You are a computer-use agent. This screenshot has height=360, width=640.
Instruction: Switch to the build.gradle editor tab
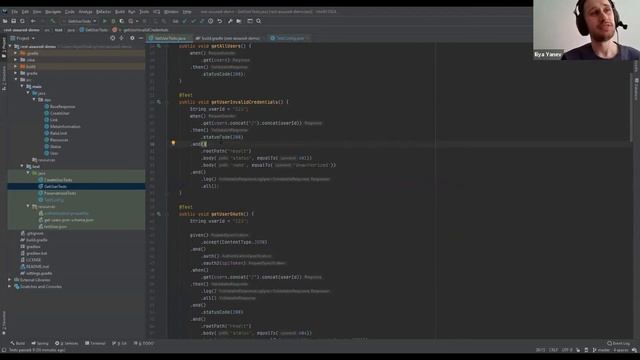228,38
